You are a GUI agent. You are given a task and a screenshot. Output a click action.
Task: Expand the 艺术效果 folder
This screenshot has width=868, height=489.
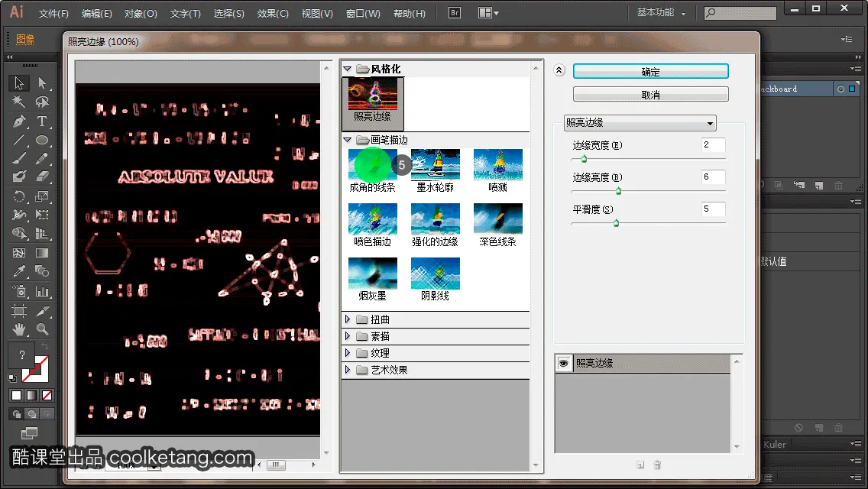tap(348, 369)
